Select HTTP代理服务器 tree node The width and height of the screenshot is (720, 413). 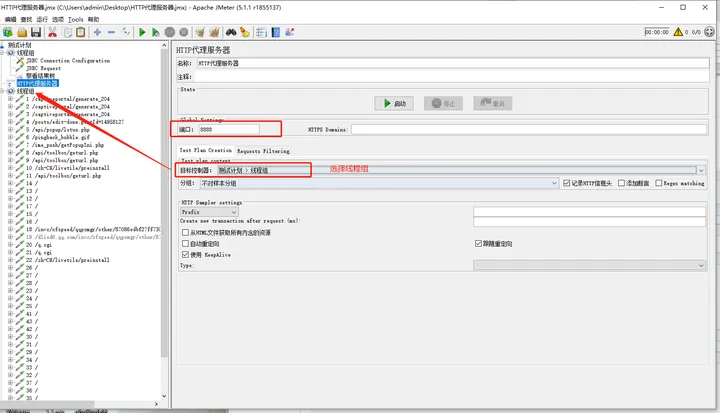coord(37,84)
